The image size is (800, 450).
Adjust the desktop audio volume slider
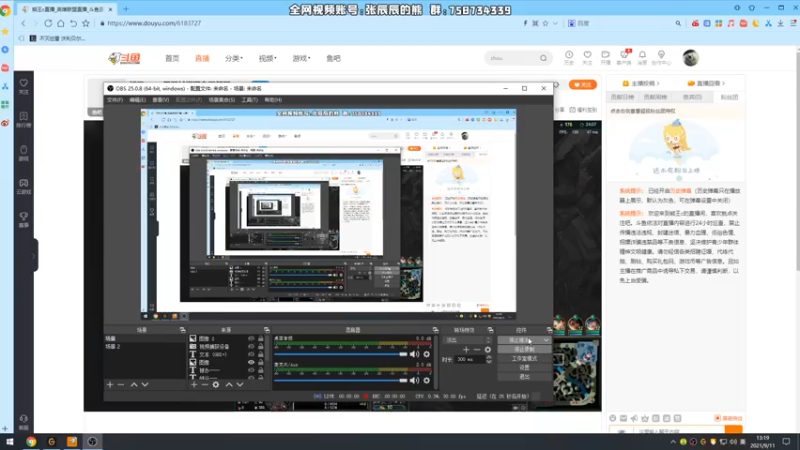point(340,354)
